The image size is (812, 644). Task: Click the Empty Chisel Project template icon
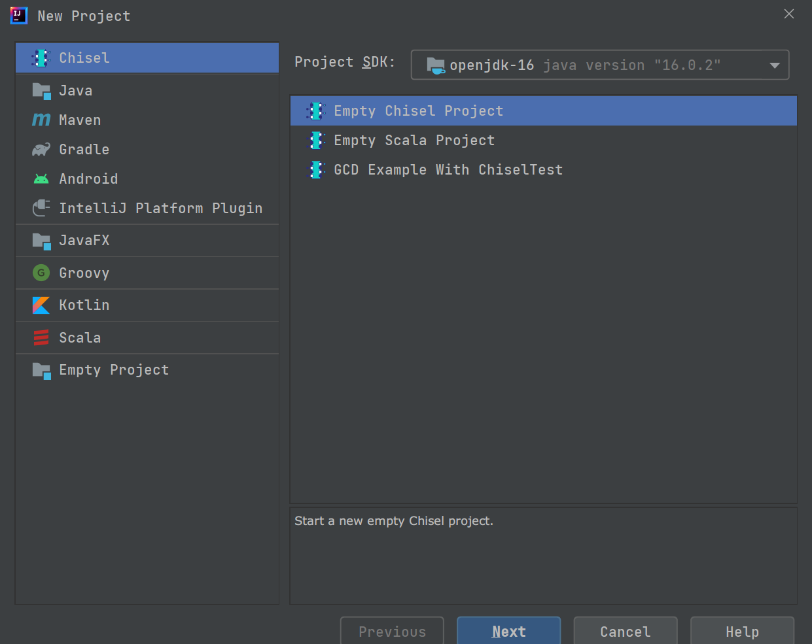click(x=316, y=111)
